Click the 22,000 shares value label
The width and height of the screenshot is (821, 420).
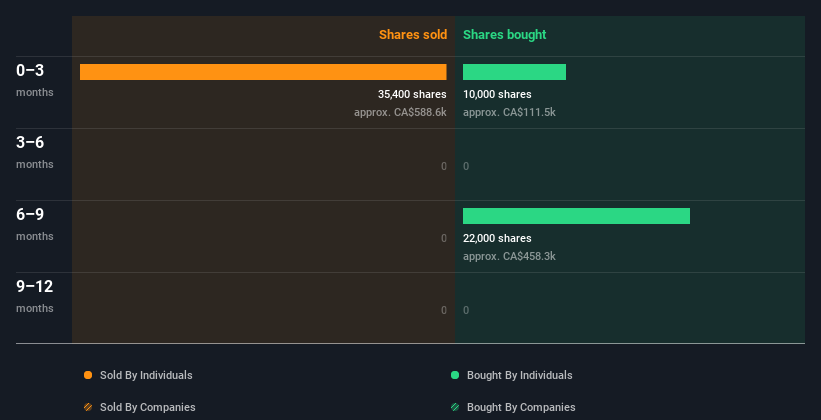tap(497, 239)
